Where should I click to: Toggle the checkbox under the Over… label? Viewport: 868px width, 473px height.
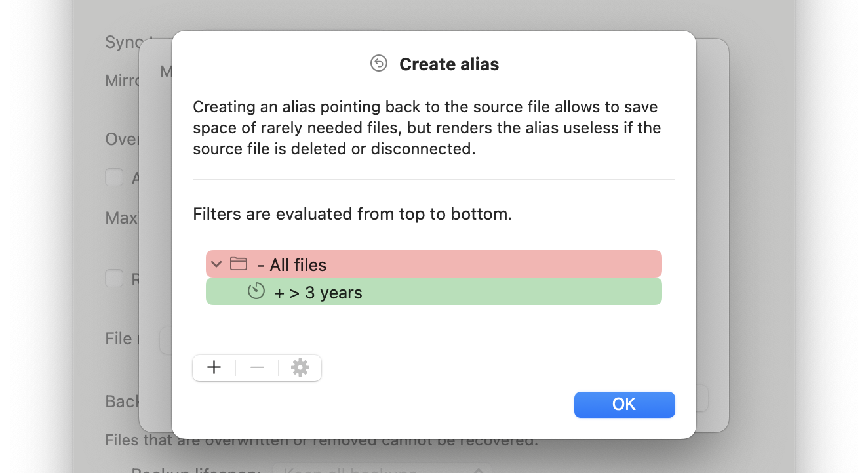coord(115,177)
